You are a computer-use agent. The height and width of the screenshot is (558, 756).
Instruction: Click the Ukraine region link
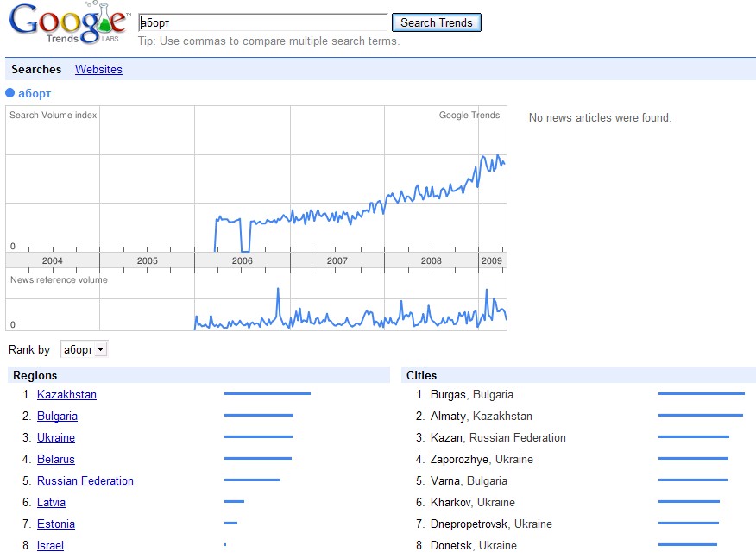click(x=56, y=437)
